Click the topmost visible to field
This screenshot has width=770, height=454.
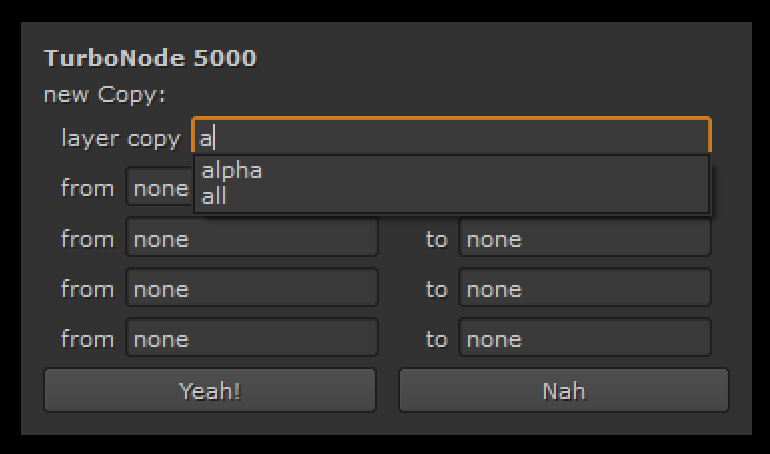pos(585,239)
